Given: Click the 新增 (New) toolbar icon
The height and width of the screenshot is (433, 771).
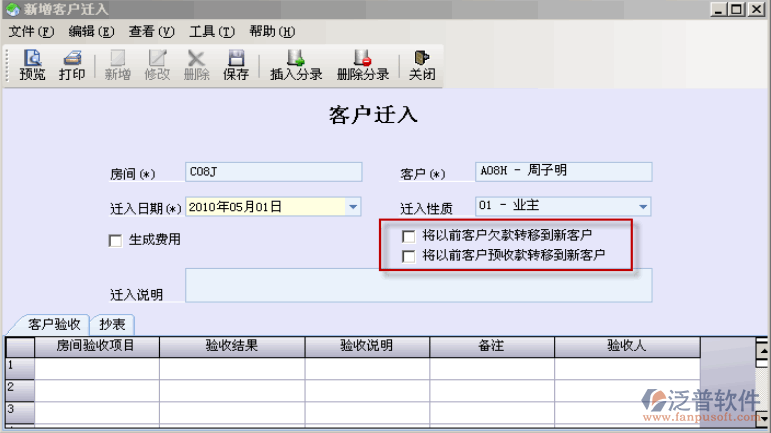Looking at the screenshot, I should pyautogui.click(x=117, y=65).
